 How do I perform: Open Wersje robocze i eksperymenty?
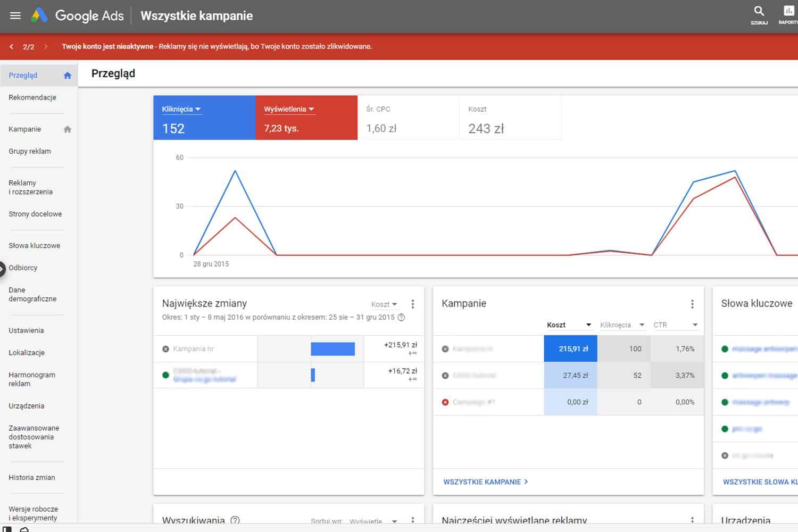[x=33, y=513]
